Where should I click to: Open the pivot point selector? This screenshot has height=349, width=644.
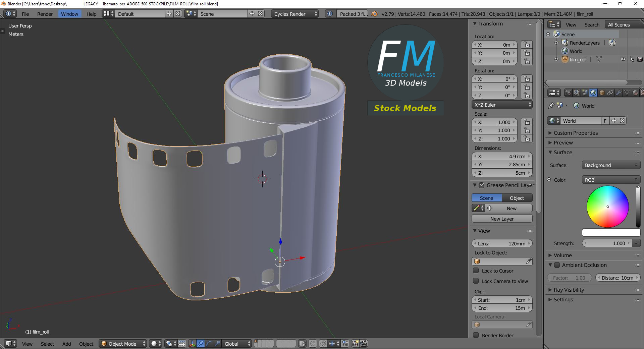(x=171, y=344)
